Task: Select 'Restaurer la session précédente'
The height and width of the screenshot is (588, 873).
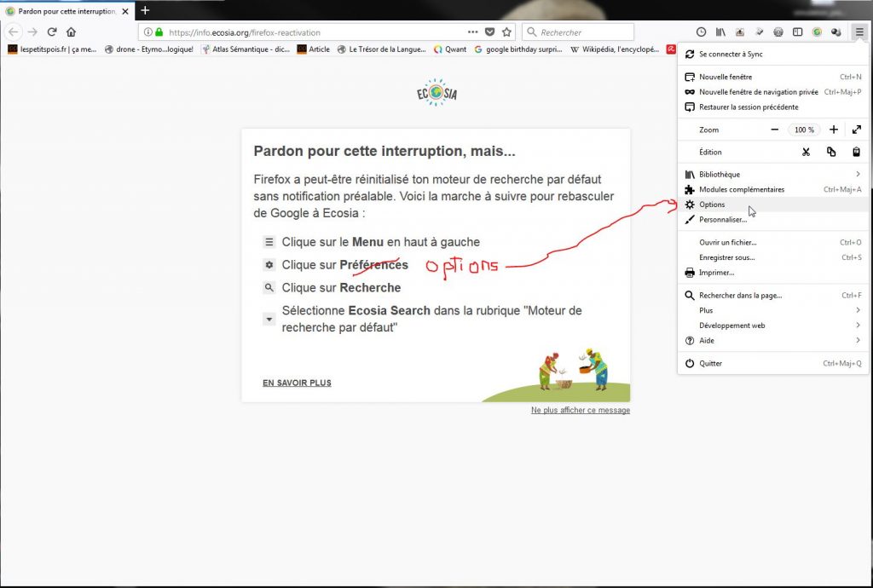Action: coord(772,107)
